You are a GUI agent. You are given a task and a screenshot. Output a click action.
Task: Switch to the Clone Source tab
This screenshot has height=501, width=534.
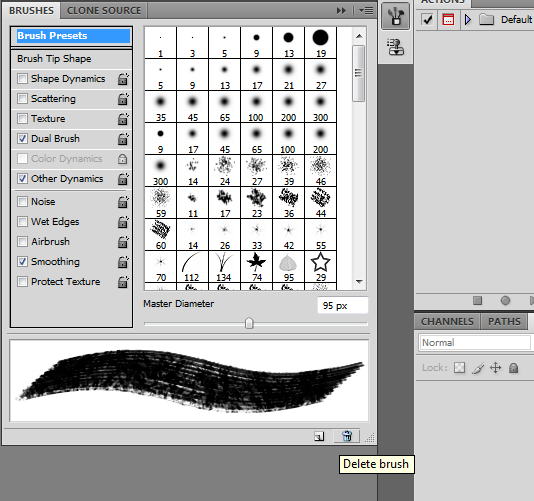(104, 11)
